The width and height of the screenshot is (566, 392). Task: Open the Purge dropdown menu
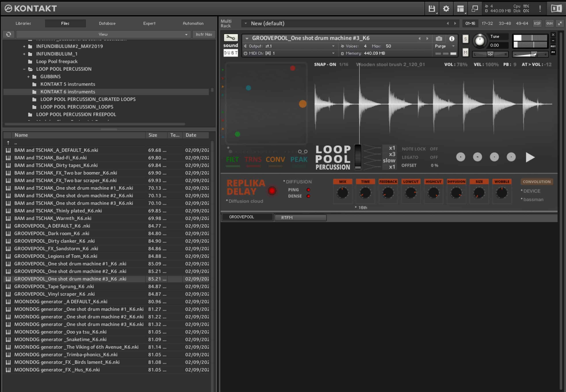(445, 46)
